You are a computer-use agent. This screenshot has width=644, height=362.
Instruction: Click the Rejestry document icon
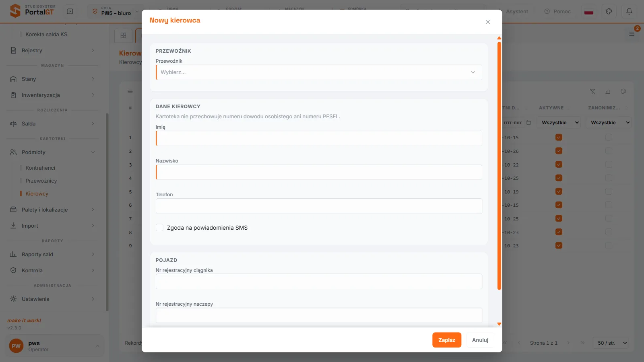[x=13, y=50]
